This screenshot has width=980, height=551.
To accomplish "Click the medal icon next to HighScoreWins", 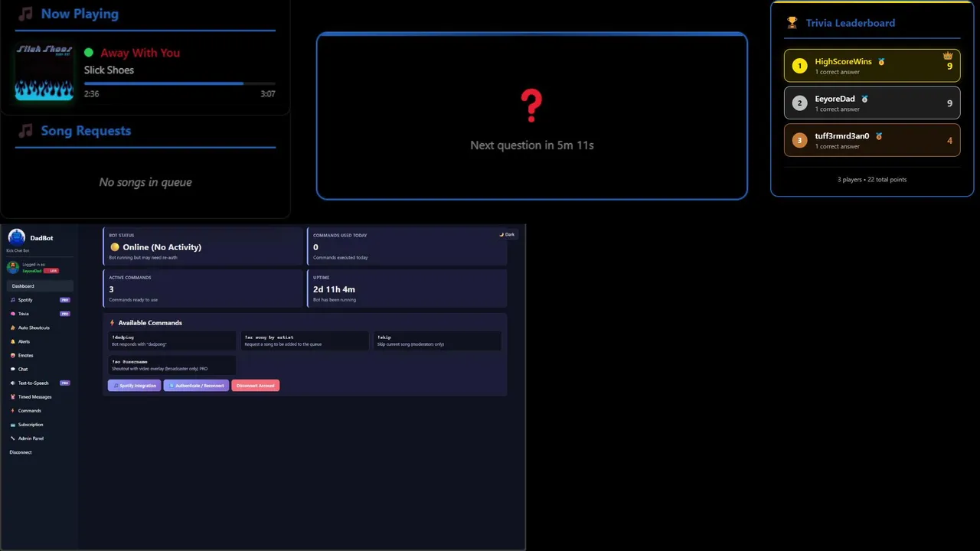I will pyautogui.click(x=881, y=61).
